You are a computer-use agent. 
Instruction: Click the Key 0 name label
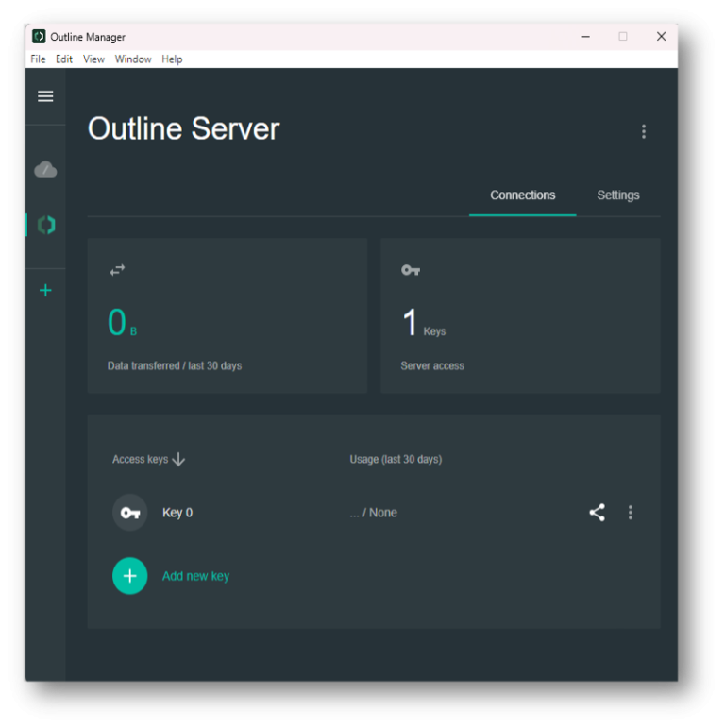pyautogui.click(x=177, y=513)
